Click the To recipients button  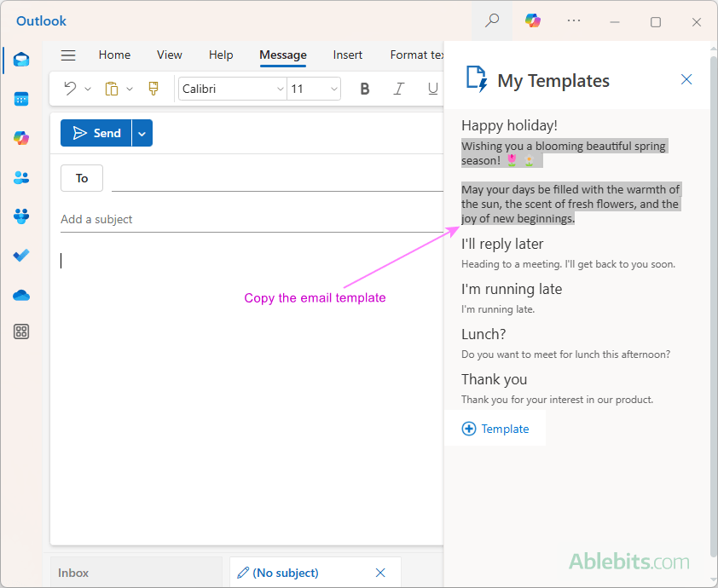pos(82,178)
